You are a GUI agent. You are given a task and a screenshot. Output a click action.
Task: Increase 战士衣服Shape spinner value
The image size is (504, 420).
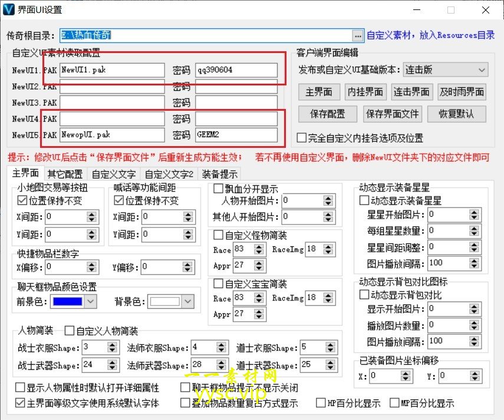(x=112, y=345)
